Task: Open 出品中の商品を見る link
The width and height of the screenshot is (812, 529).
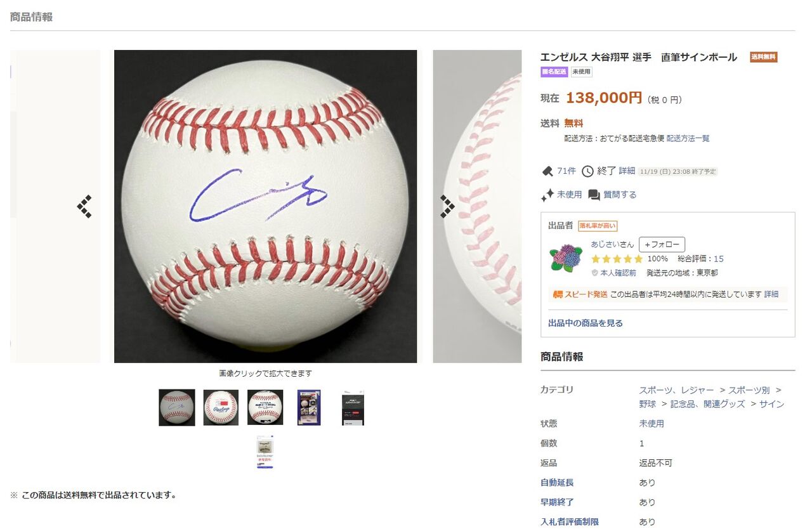Action: pyautogui.click(x=586, y=323)
